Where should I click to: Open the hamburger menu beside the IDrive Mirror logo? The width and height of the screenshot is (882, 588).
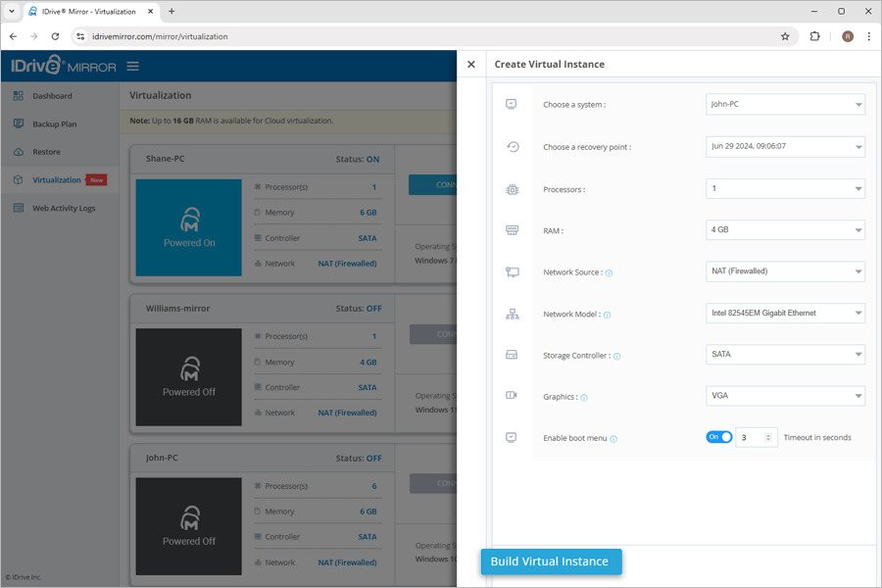132,67
